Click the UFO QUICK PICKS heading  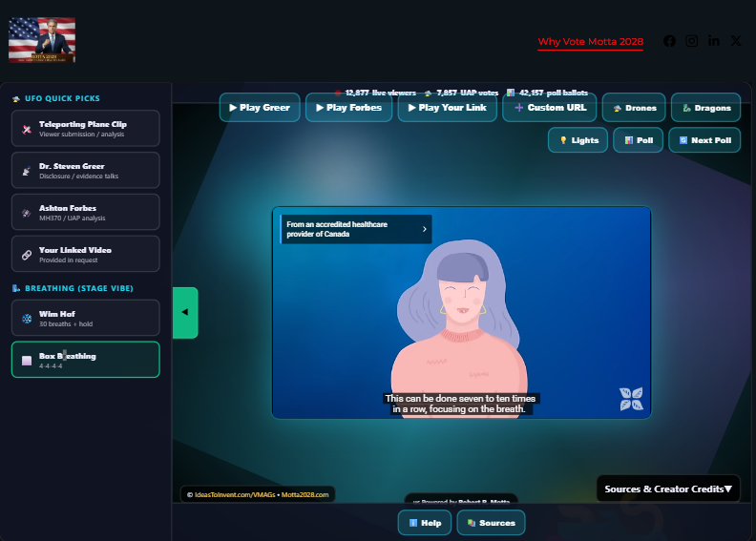(x=56, y=98)
